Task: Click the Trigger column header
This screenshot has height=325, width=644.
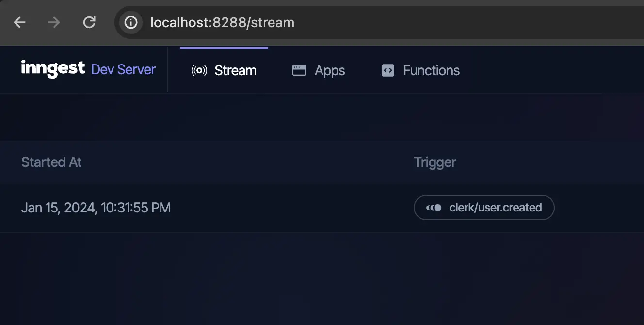Action: coord(434,162)
